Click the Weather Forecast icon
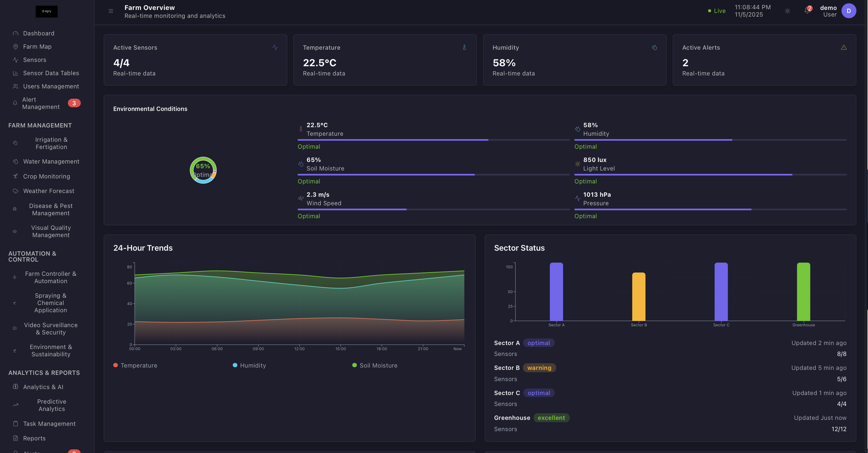This screenshot has width=868, height=453. click(15, 191)
